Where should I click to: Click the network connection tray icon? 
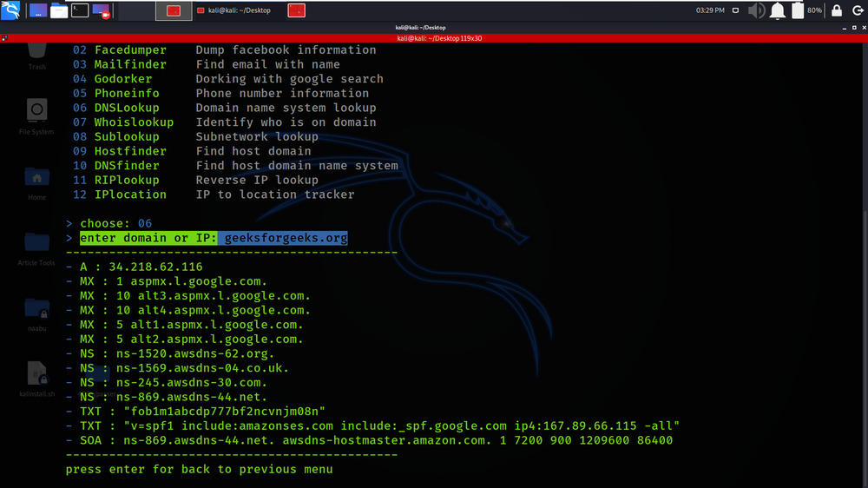[736, 10]
